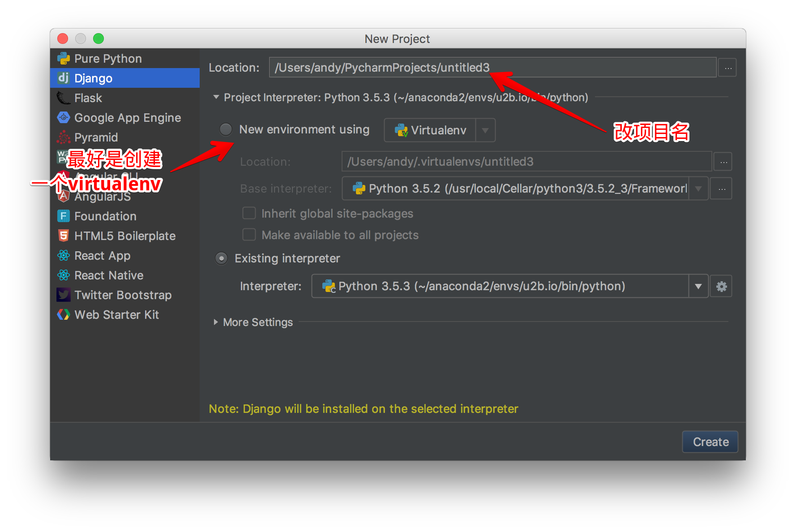Screen dimensions: 796x532
Task: Select the React Native icon
Action: coord(64,275)
